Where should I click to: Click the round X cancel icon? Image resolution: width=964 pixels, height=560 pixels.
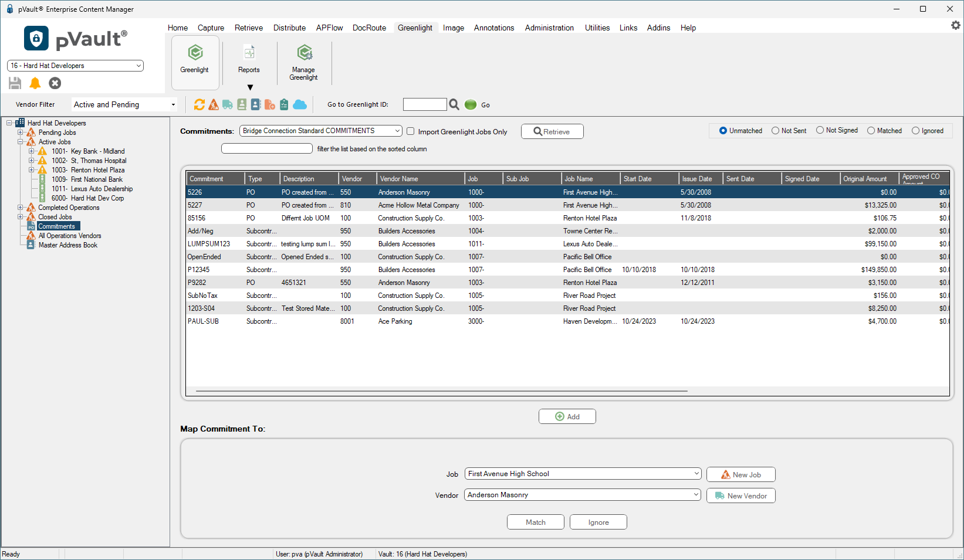pos(55,83)
